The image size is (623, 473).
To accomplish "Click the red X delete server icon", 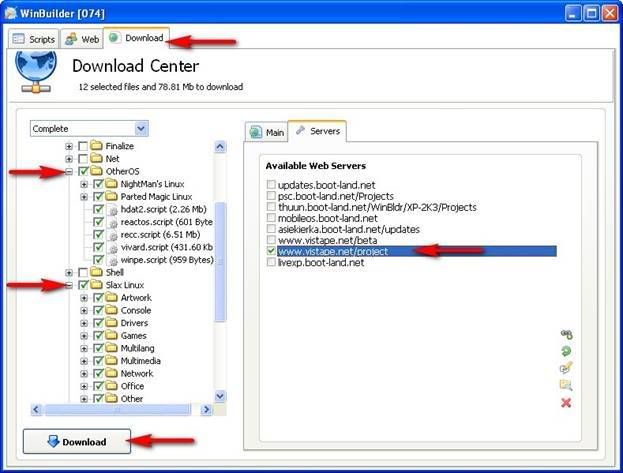I will click(x=566, y=403).
